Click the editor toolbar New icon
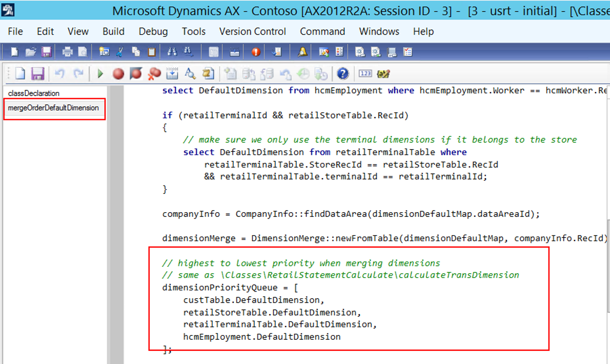Viewport: 610px width, 364px height. (20, 74)
